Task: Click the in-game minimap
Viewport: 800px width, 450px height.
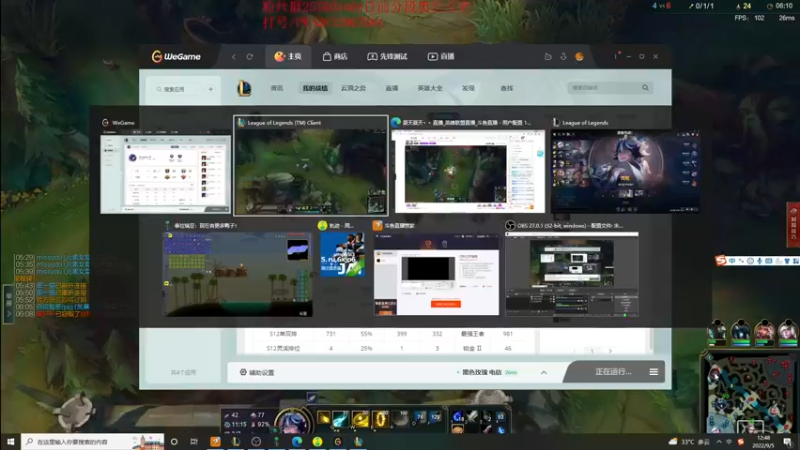Action: 750,390
